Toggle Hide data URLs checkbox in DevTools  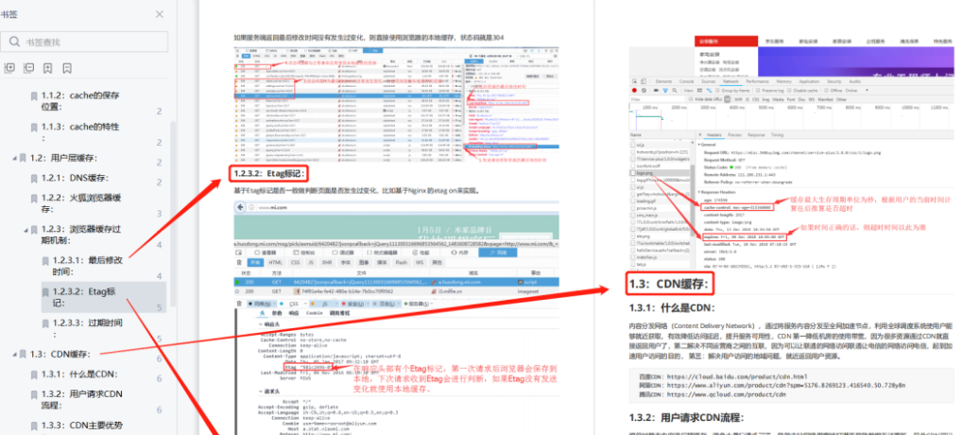(693, 98)
